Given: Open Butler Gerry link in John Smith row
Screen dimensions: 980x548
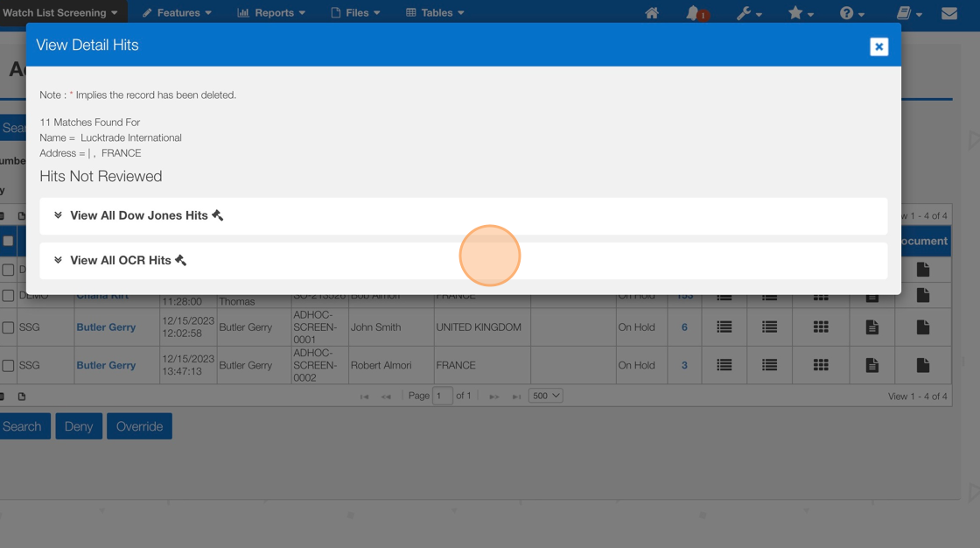Looking at the screenshot, I should pos(106,327).
